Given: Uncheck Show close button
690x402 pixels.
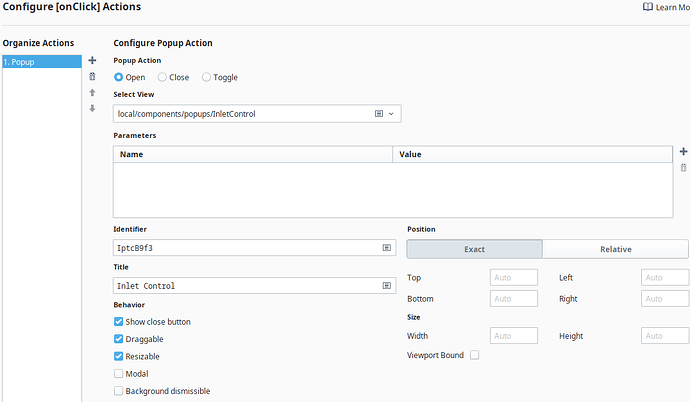Looking at the screenshot, I should pyautogui.click(x=119, y=322).
